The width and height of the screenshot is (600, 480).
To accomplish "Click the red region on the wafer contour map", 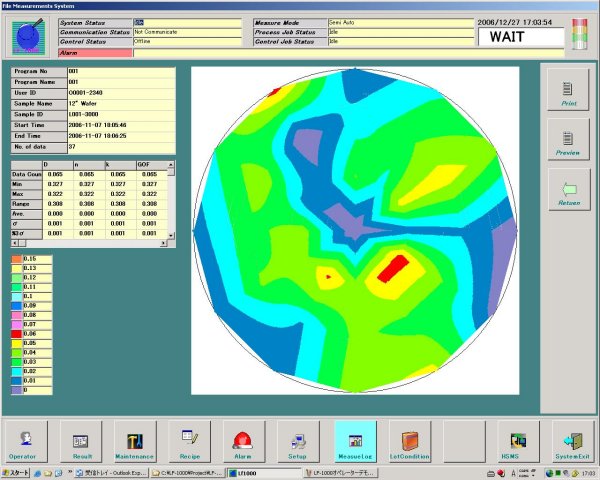I will pyautogui.click(x=393, y=268).
